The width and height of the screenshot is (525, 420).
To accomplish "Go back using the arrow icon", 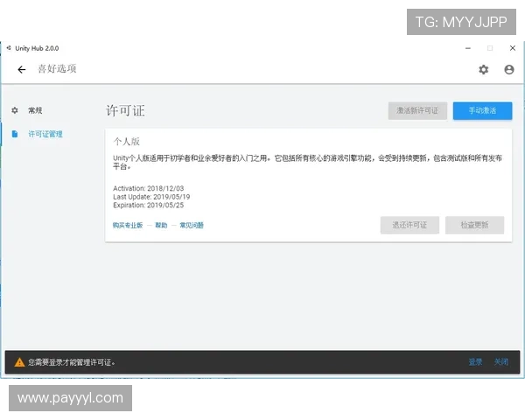I will pos(22,69).
